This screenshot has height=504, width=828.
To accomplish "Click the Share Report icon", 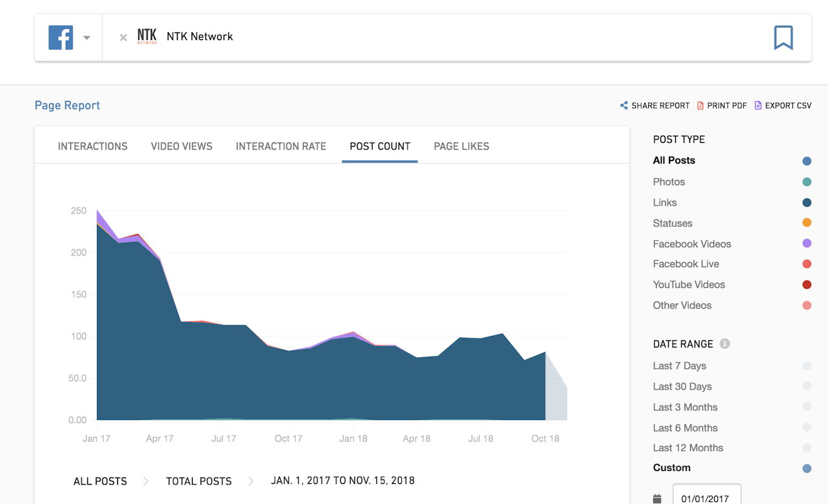I will point(624,105).
